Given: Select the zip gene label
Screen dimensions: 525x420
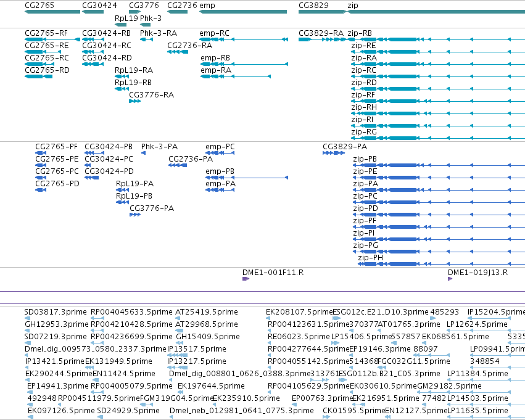Looking at the screenshot, I should click(x=353, y=6).
